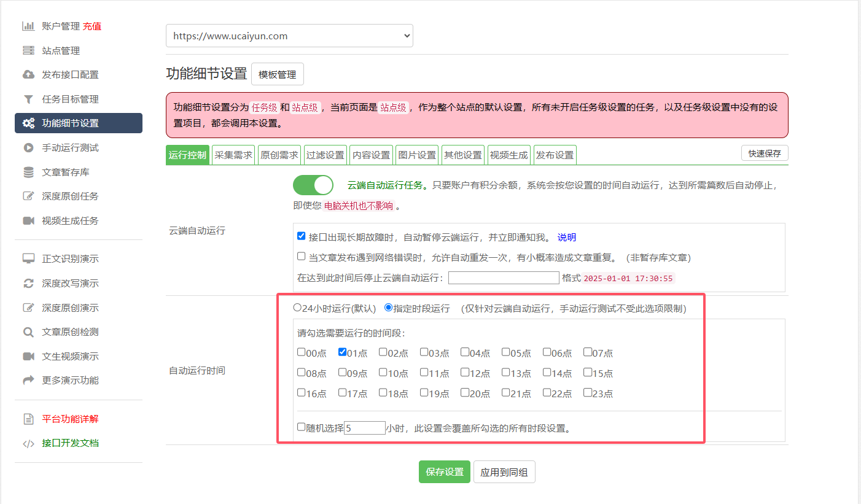
Task: Select the 24小时运行(默认) radio option
Action: pyautogui.click(x=297, y=308)
